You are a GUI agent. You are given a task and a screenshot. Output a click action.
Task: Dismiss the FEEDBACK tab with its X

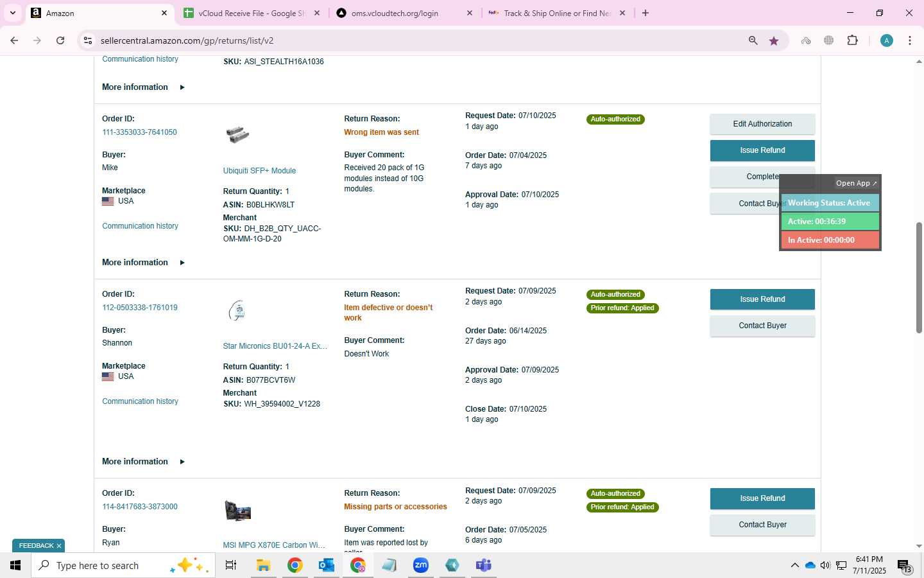point(59,546)
